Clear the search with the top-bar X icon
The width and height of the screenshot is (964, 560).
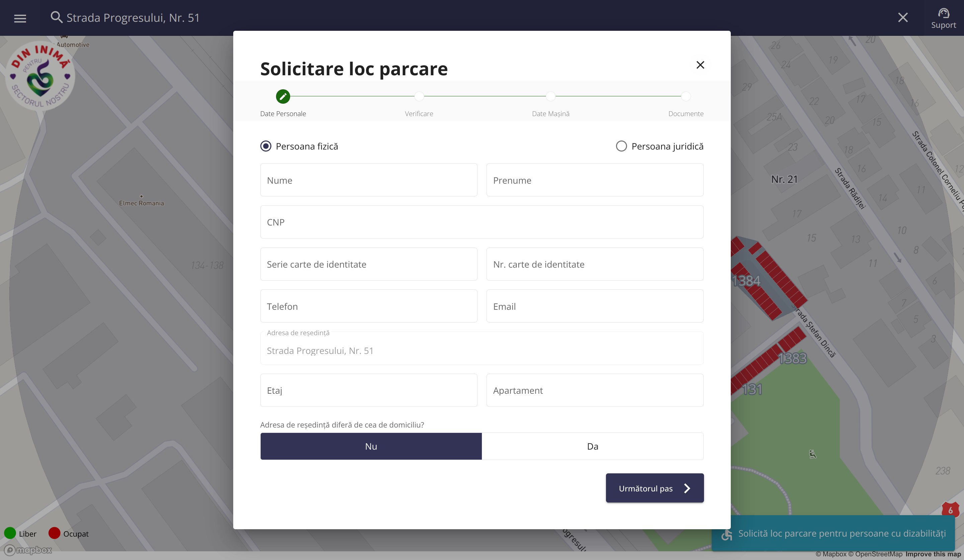[x=902, y=17]
